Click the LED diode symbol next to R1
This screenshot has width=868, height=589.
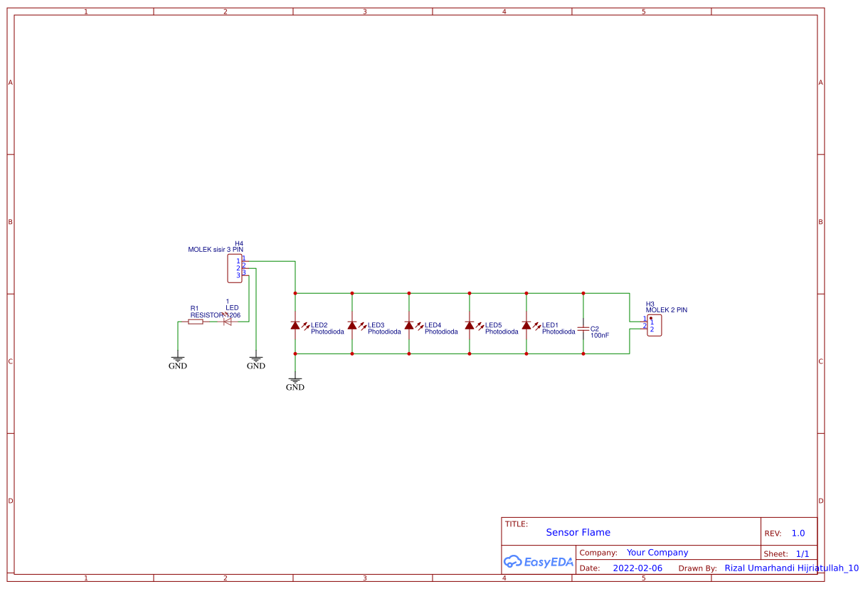click(228, 322)
